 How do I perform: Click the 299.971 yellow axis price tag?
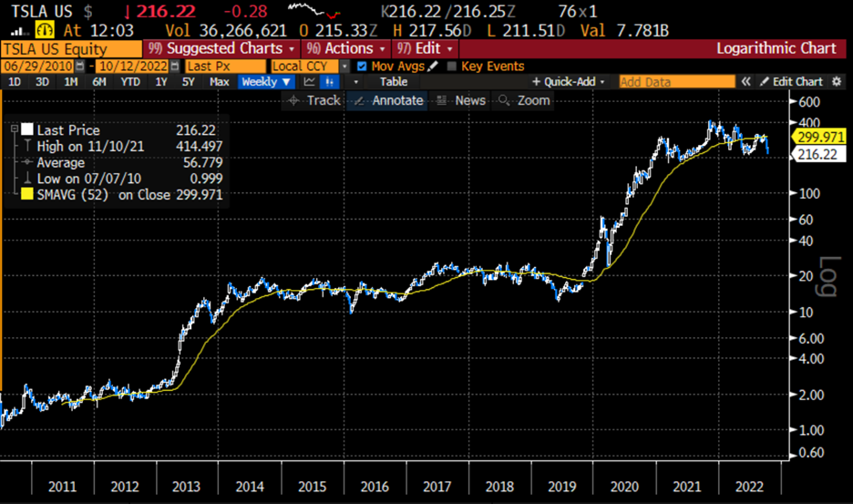(x=820, y=137)
